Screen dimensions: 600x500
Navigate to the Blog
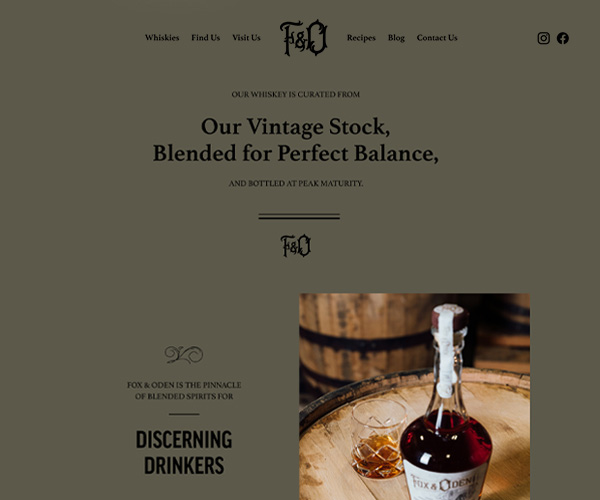coord(396,38)
